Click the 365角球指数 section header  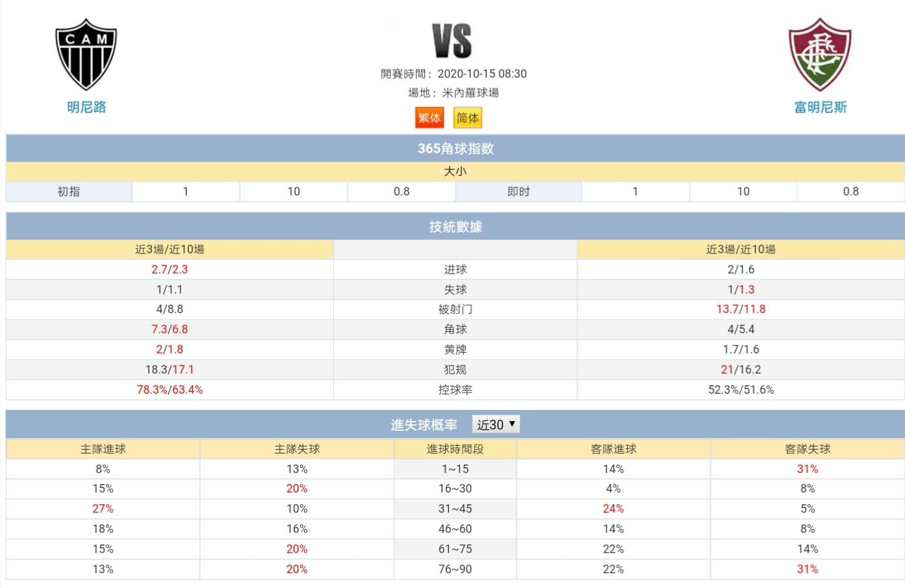click(455, 148)
